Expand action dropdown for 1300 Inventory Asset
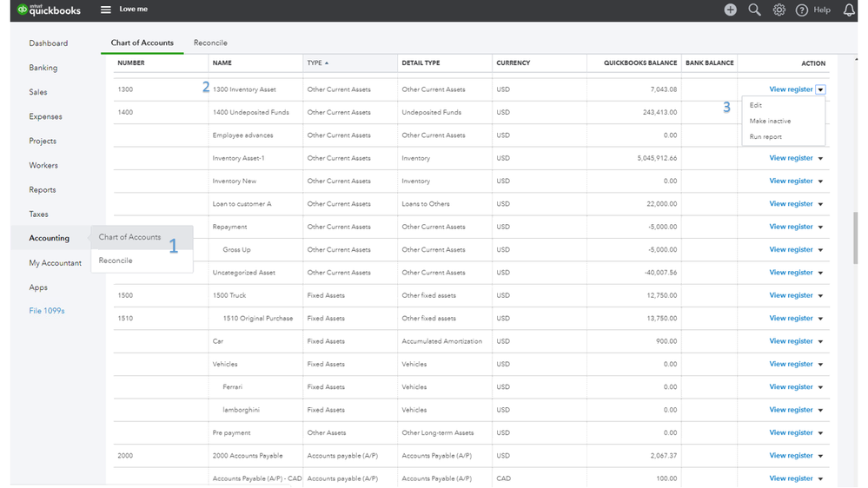The height and width of the screenshot is (488, 868). 821,89
